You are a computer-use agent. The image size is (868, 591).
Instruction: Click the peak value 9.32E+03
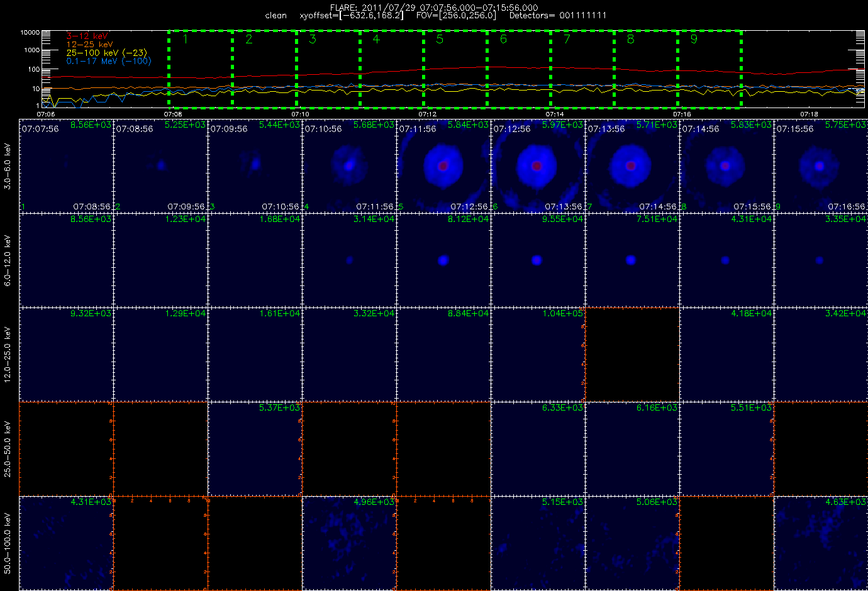coord(91,314)
